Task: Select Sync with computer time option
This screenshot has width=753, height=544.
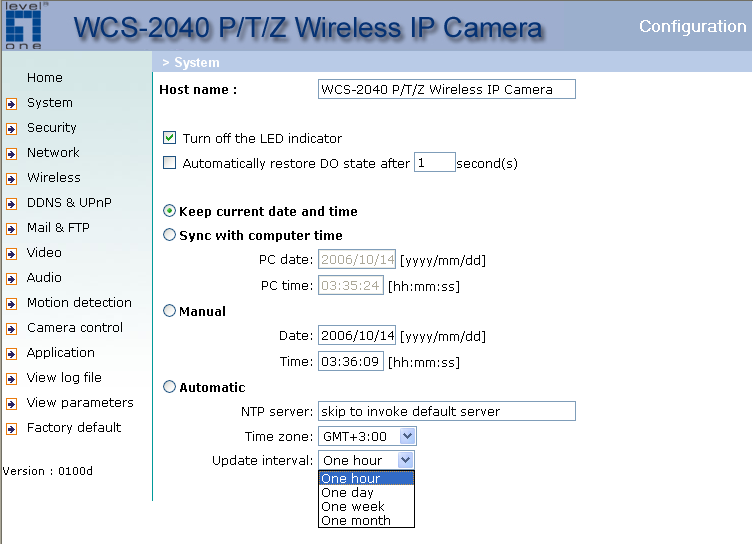Action: pyautogui.click(x=169, y=236)
